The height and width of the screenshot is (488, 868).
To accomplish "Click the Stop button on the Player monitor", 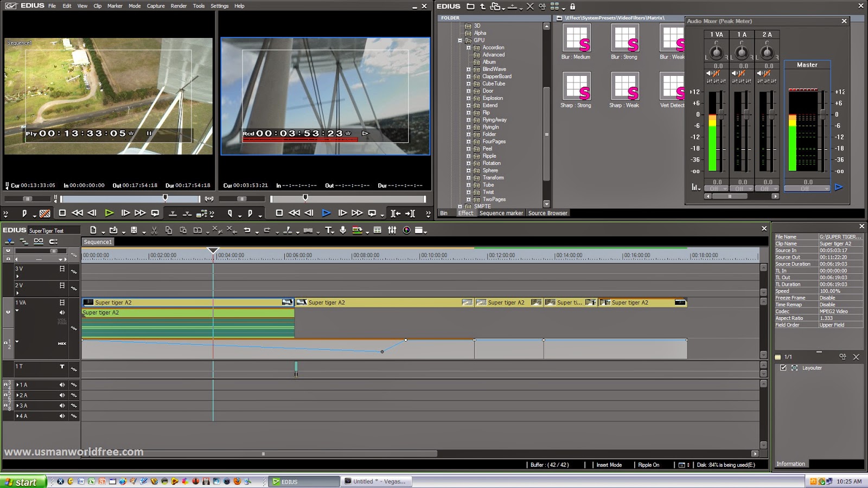I will pos(62,213).
